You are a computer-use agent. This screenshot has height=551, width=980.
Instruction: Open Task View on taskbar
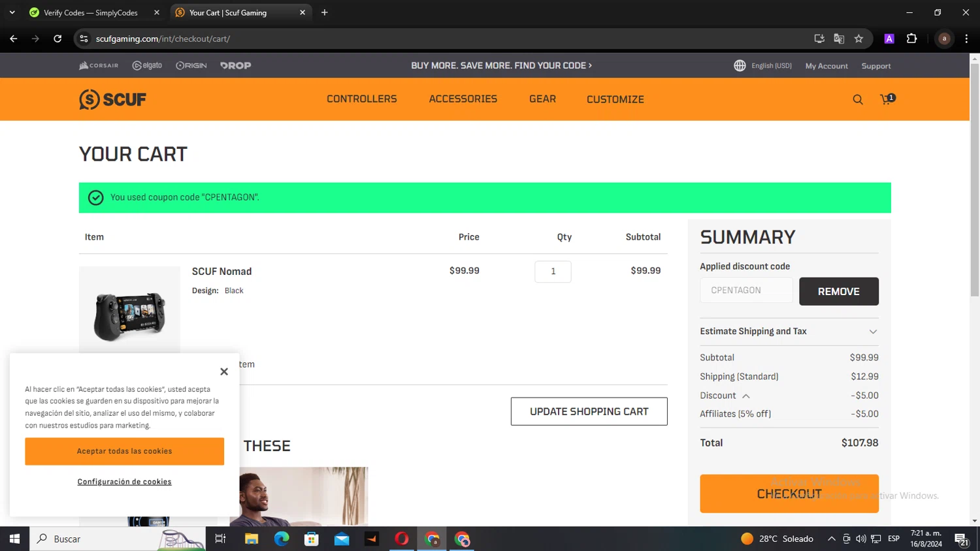220,539
